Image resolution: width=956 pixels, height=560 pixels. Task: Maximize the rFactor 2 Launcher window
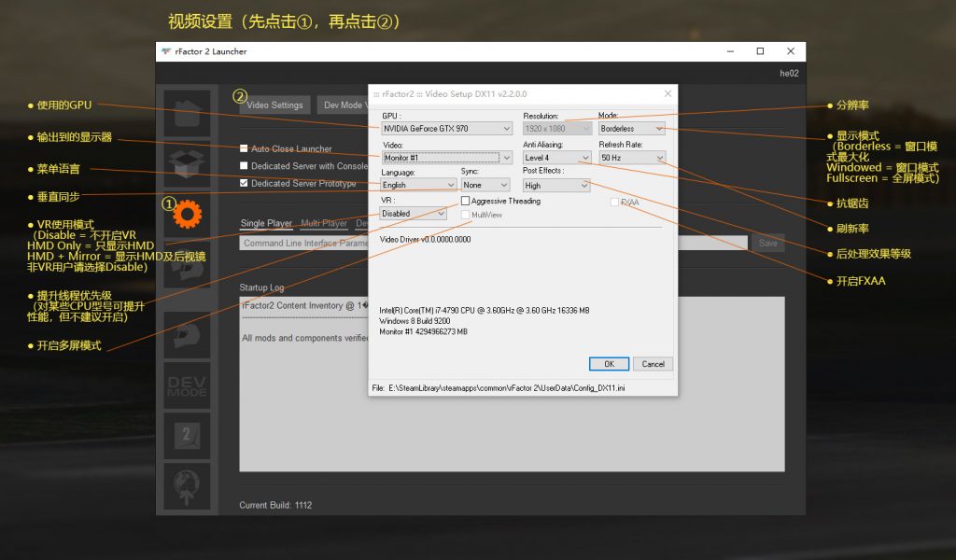click(760, 51)
